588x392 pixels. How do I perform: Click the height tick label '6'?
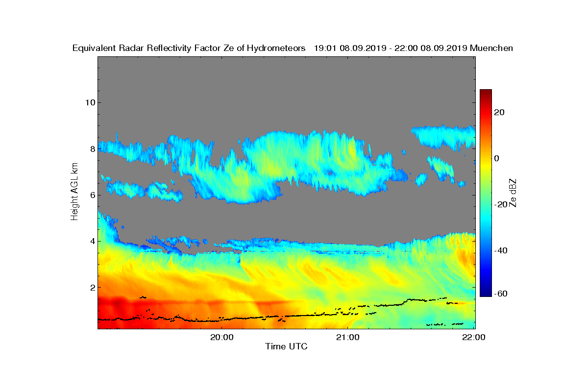tap(92, 195)
